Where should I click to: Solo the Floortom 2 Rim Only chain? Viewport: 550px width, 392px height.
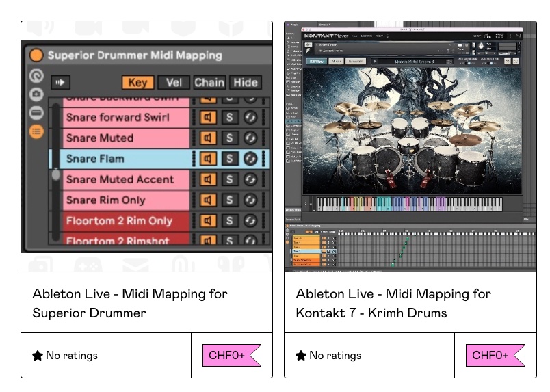229,221
